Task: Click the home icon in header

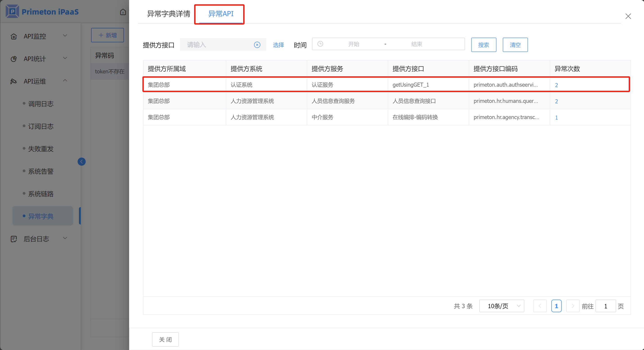Action: (x=123, y=12)
